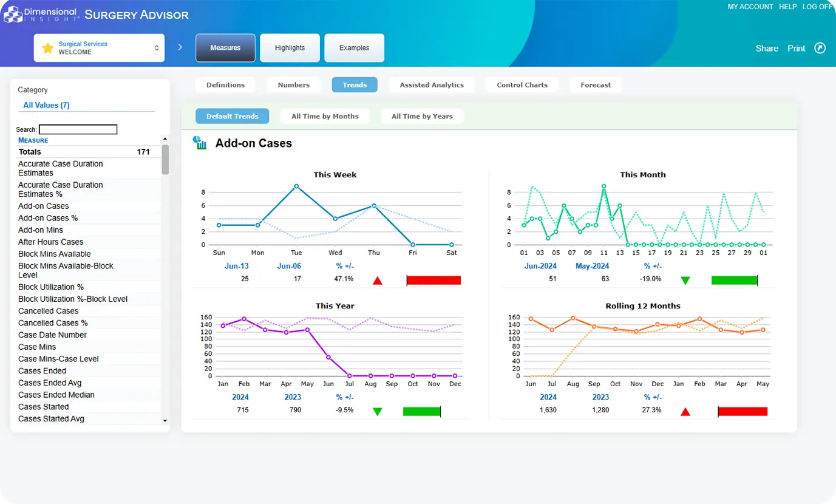Click the Share button
This screenshot has height=504, width=836.
(x=766, y=48)
